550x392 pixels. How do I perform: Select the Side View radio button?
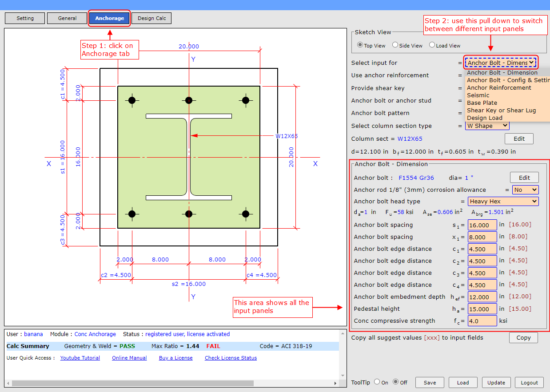[395, 45]
